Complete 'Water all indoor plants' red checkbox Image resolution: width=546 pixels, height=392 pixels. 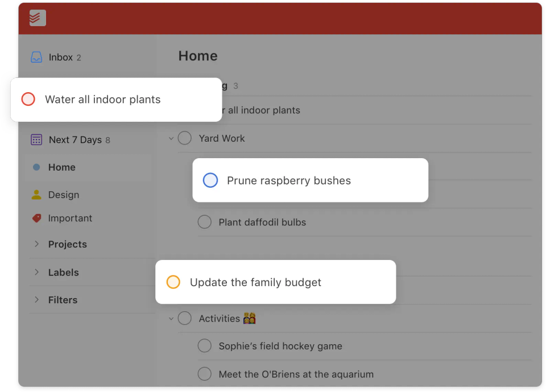pos(28,100)
